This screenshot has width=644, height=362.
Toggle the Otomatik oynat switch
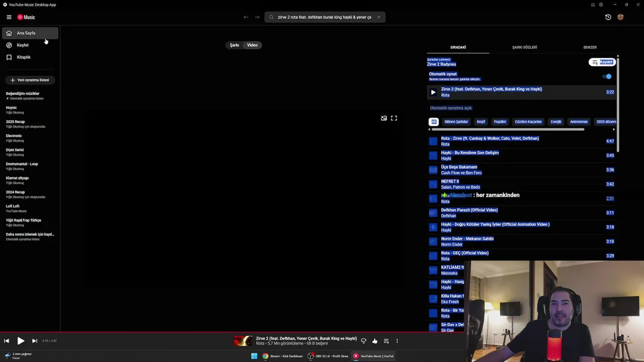pos(607,76)
